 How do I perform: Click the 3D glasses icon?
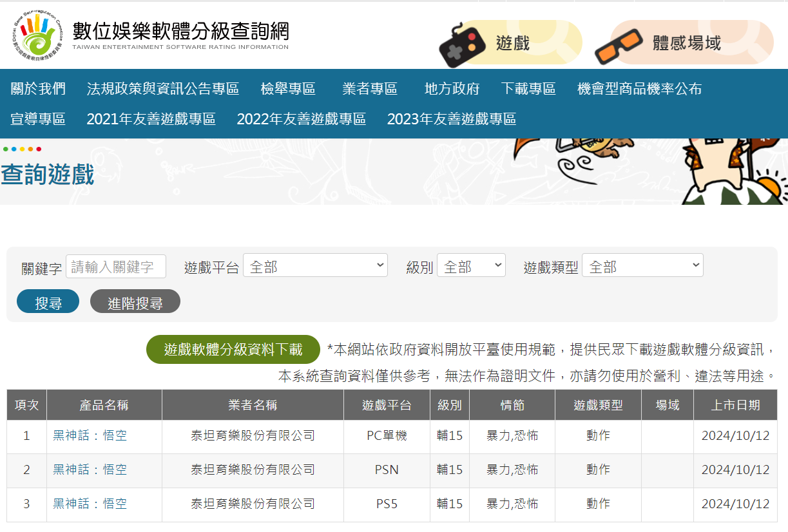tap(619, 46)
